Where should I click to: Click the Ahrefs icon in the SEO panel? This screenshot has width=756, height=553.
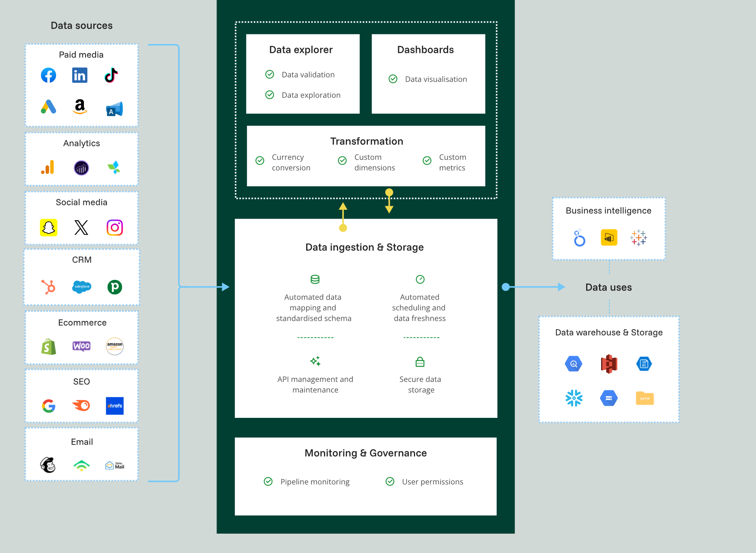(x=115, y=406)
